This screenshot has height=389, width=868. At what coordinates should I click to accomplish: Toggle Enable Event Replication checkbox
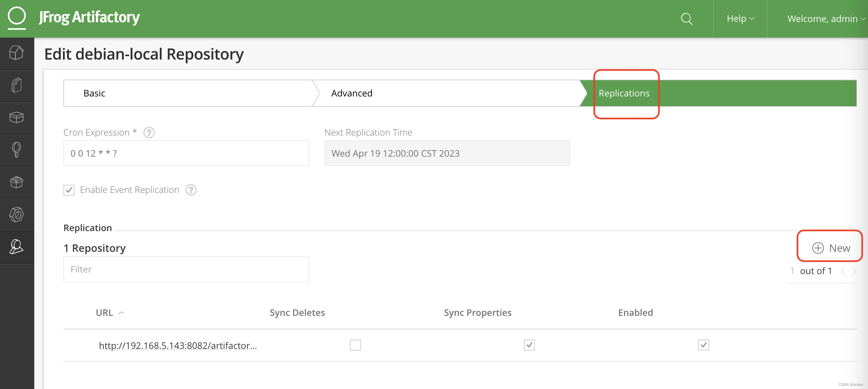(69, 190)
